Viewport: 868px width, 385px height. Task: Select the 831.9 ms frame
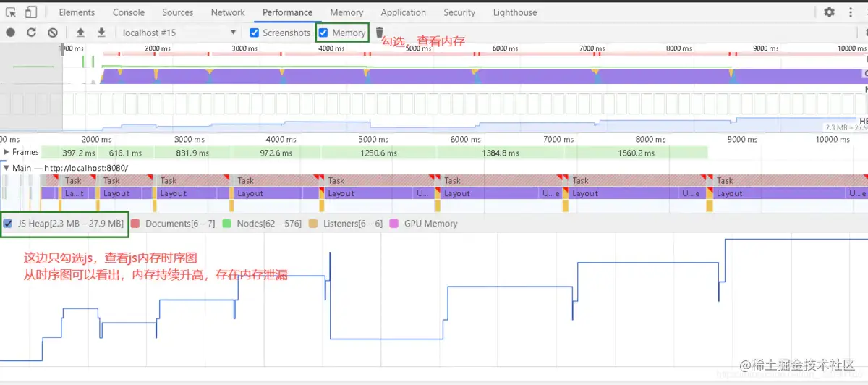191,153
